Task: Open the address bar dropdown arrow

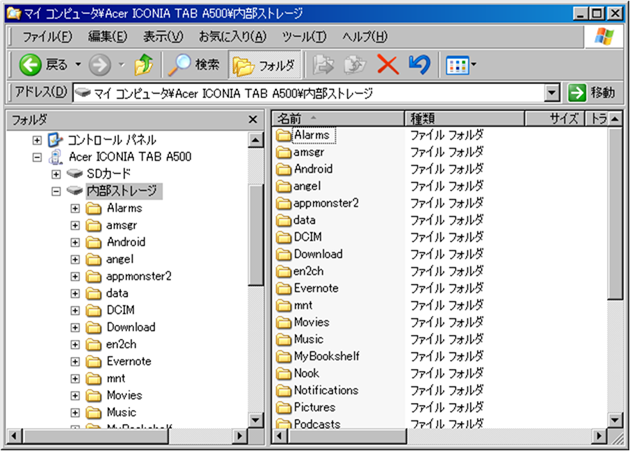Action: pyautogui.click(x=552, y=93)
